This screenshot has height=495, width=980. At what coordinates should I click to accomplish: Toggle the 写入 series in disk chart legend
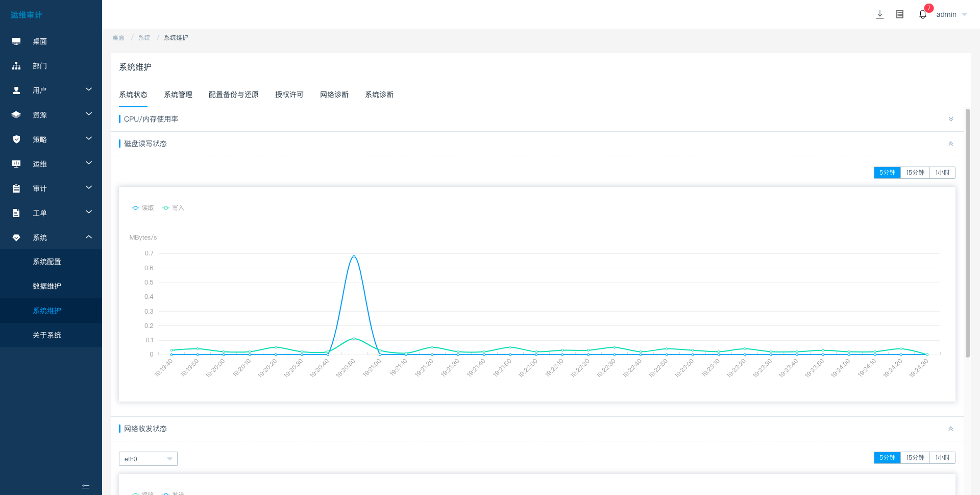[173, 208]
